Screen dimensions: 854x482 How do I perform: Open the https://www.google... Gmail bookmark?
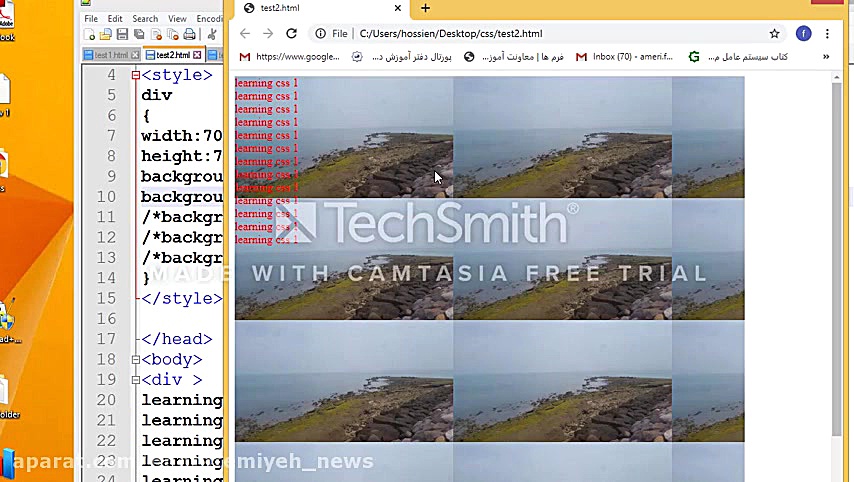tap(290, 57)
